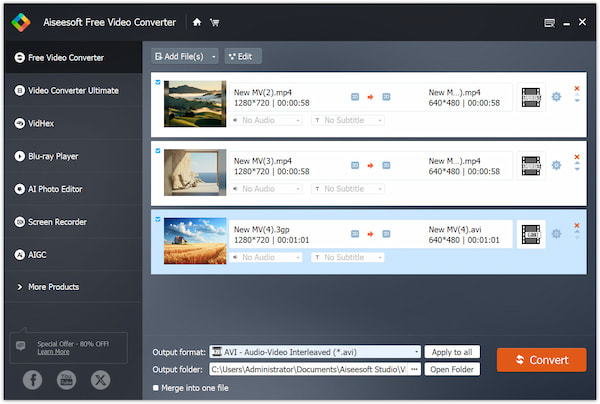The width and height of the screenshot is (600, 404).
Task: Open Screen Recorder in sidebar
Action: [x=73, y=222]
